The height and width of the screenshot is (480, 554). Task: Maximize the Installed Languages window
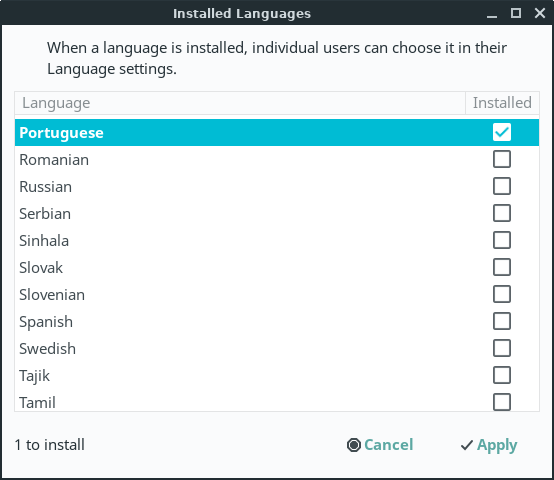coord(516,13)
